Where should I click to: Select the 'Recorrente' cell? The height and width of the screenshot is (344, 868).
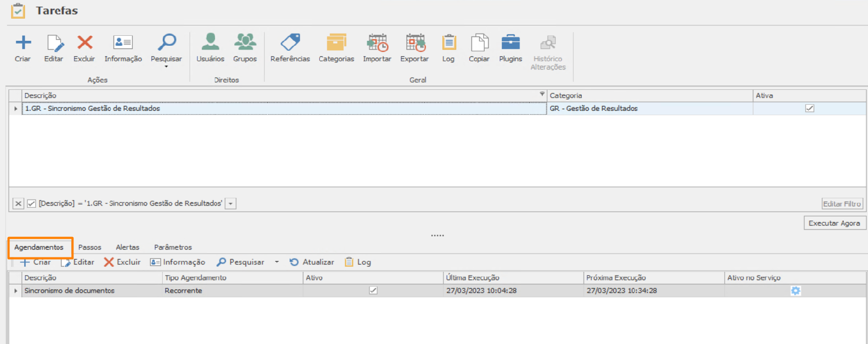[233, 291]
